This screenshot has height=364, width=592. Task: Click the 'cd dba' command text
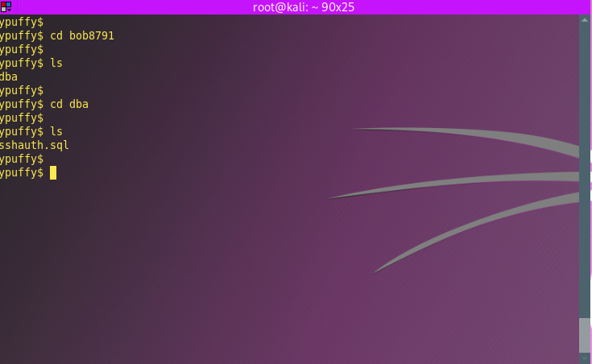[x=69, y=104]
